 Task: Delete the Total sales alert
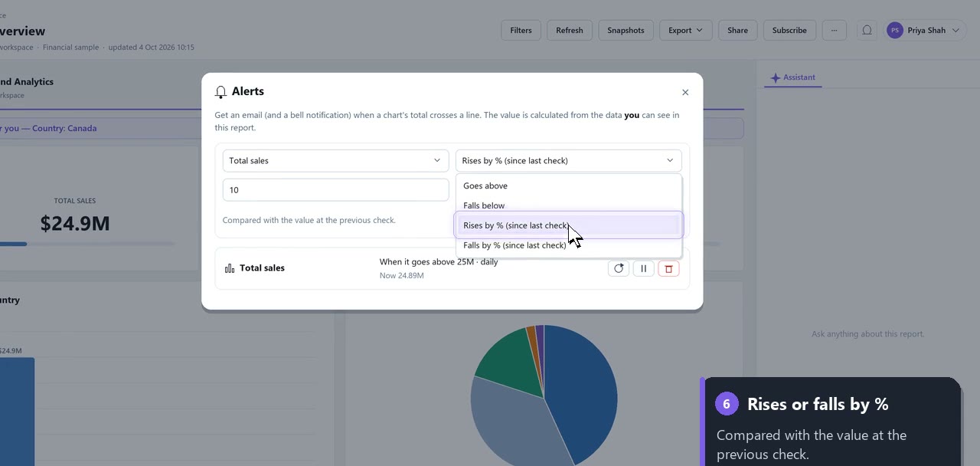coord(668,268)
